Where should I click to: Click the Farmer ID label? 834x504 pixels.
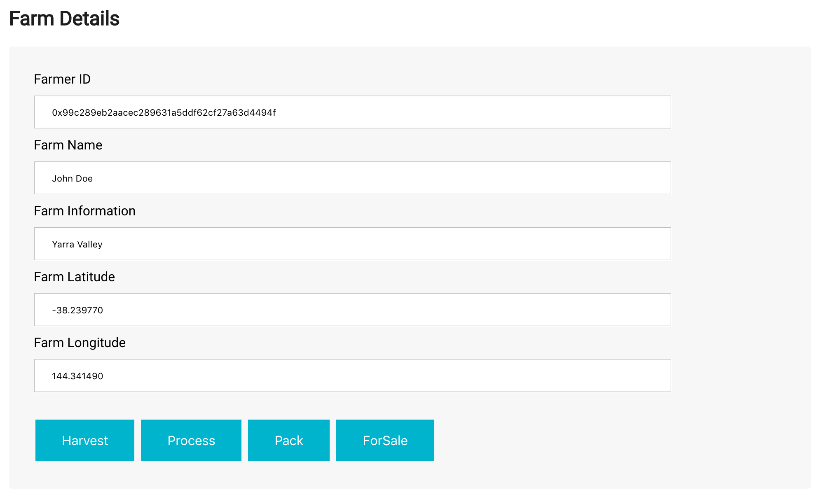click(x=62, y=79)
